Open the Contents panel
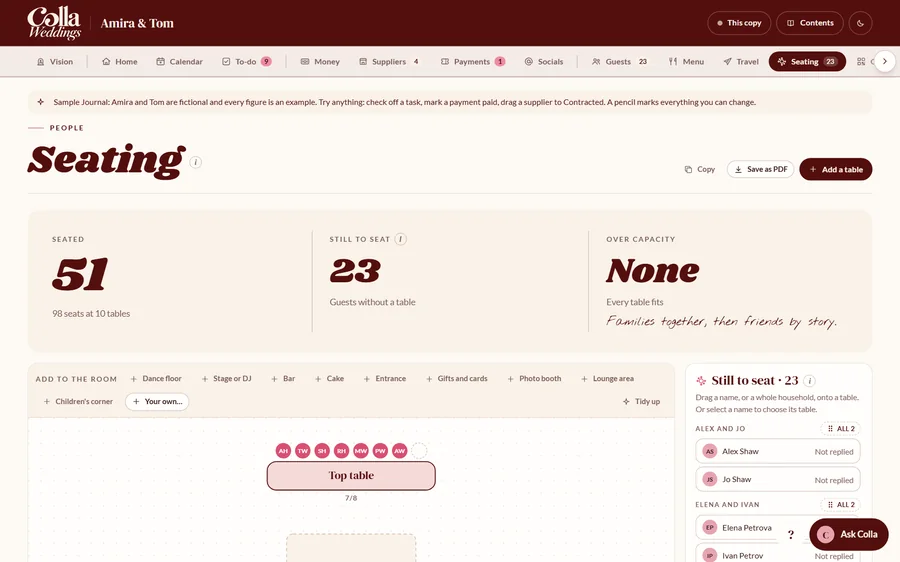Screen dimensions: 900x562 click(x=809, y=23)
